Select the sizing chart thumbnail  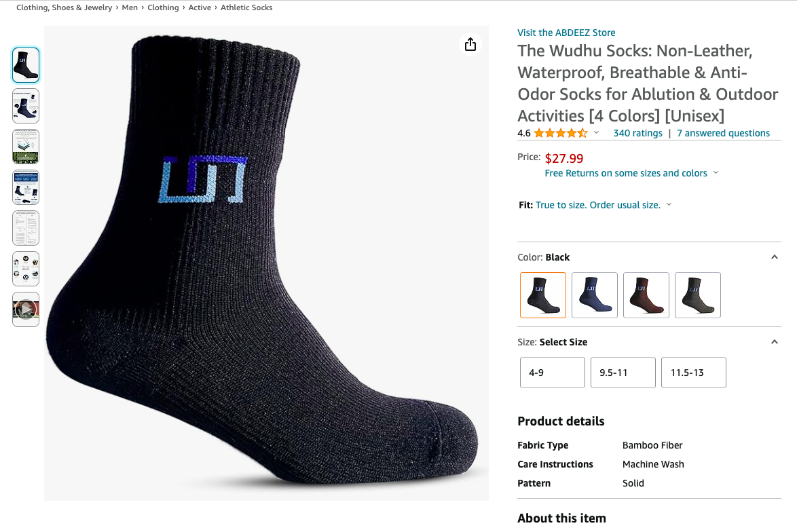pyautogui.click(x=25, y=227)
